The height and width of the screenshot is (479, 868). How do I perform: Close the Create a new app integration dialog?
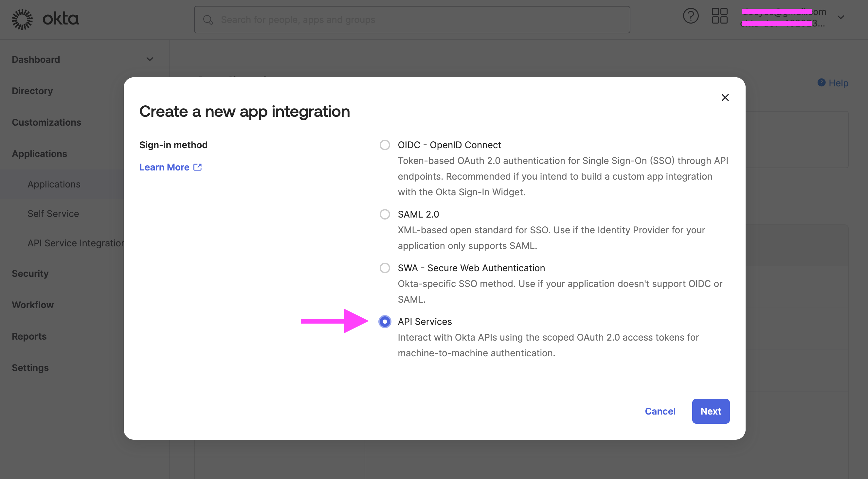[725, 98]
